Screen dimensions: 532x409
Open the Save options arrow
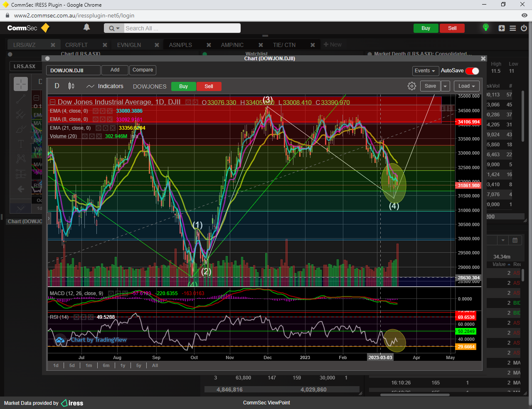coord(445,86)
